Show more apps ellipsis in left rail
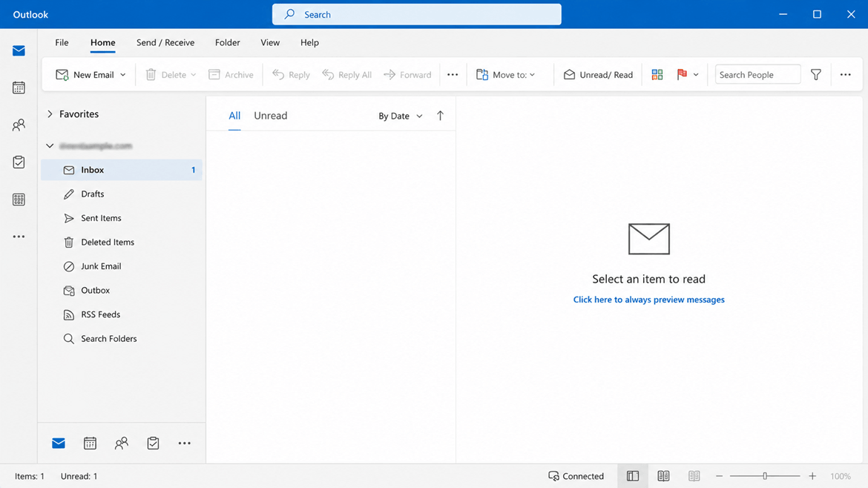 [x=19, y=237]
